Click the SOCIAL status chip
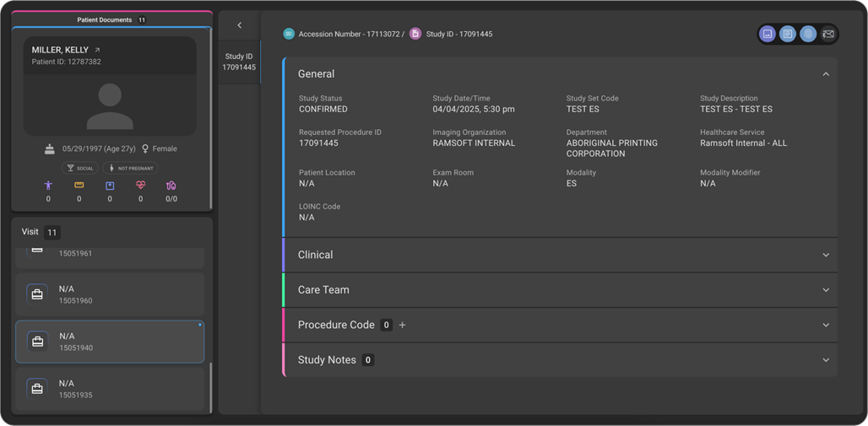The image size is (868, 426). 81,168
